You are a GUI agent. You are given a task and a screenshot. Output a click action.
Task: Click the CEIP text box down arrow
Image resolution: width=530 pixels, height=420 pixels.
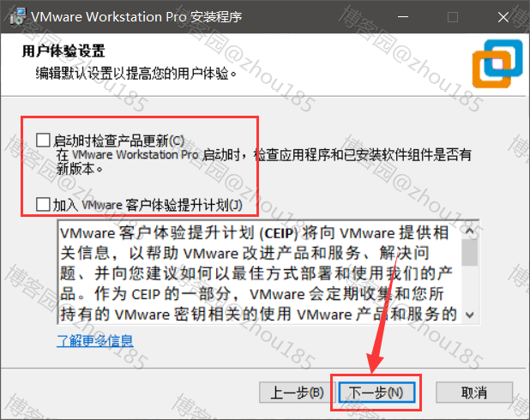click(x=469, y=315)
